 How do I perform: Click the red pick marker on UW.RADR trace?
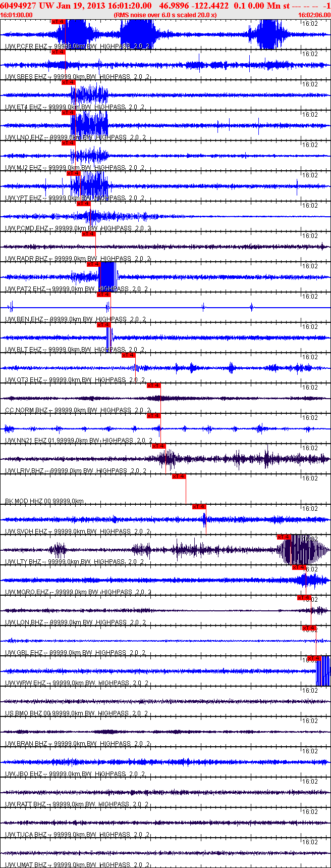(88, 234)
